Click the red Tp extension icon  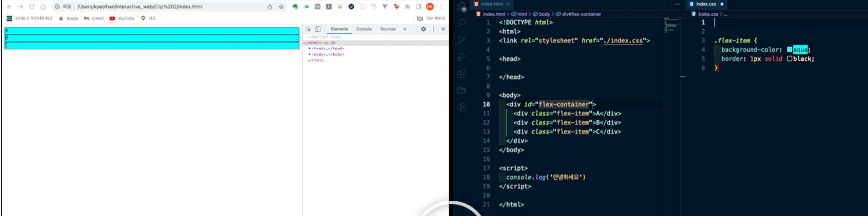(x=396, y=7)
